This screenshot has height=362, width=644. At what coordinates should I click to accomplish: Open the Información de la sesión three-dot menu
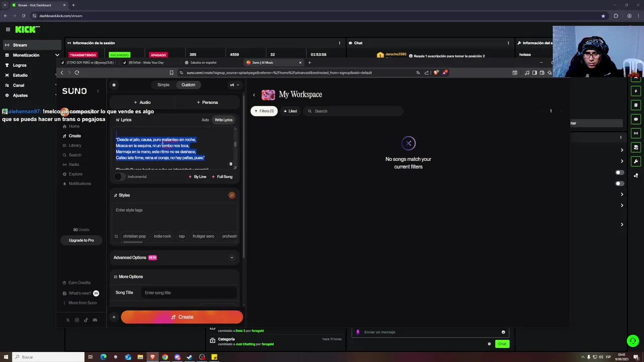339,43
